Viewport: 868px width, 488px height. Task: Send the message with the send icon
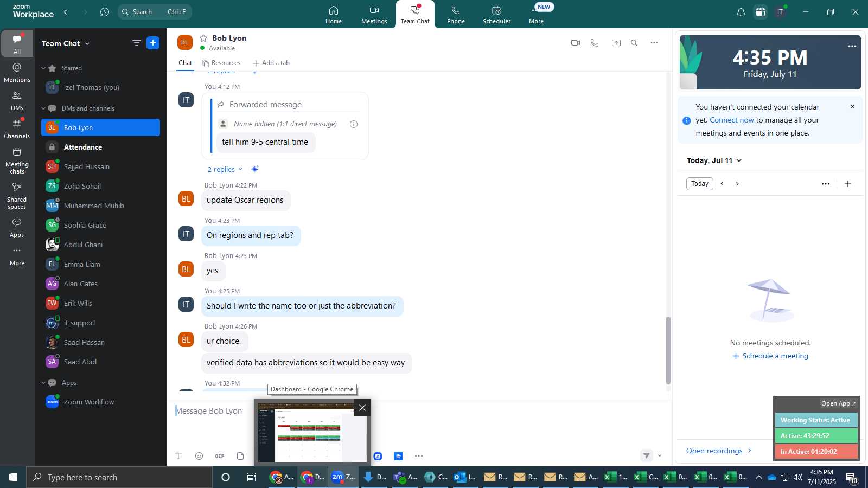pyautogui.click(x=646, y=455)
